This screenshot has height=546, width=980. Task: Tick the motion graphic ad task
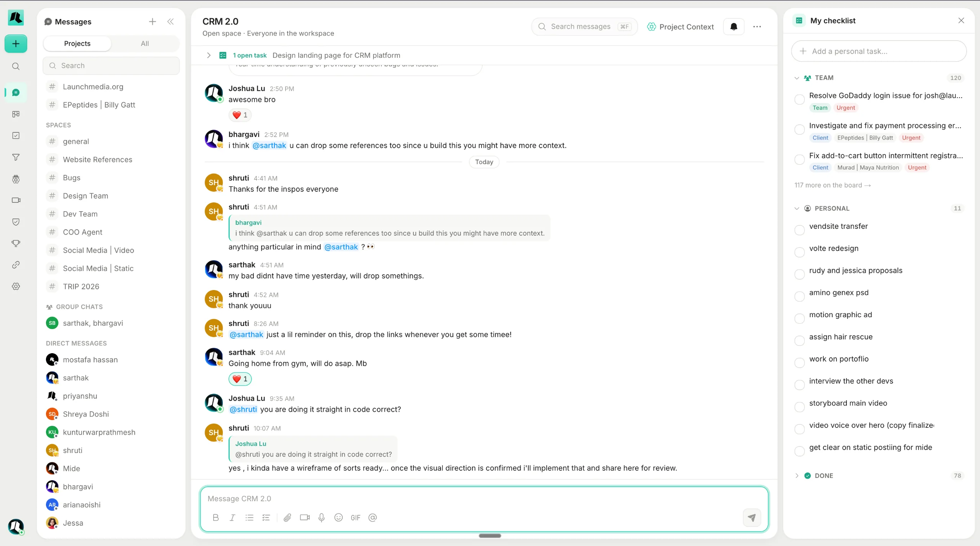[800, 318]
